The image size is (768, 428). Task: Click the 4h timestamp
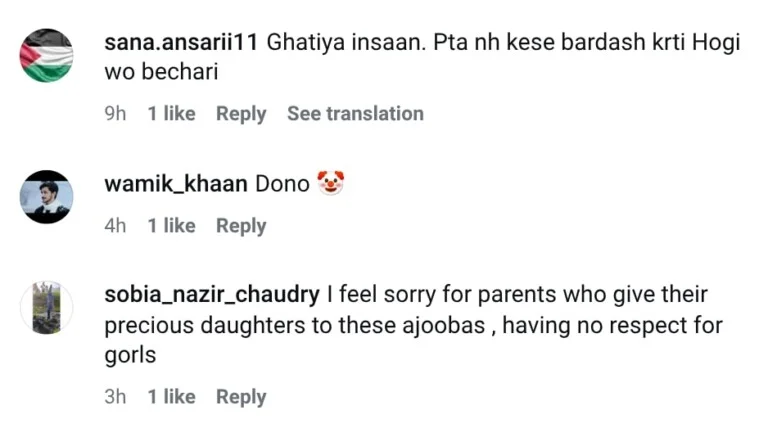[x=115, y=226]
